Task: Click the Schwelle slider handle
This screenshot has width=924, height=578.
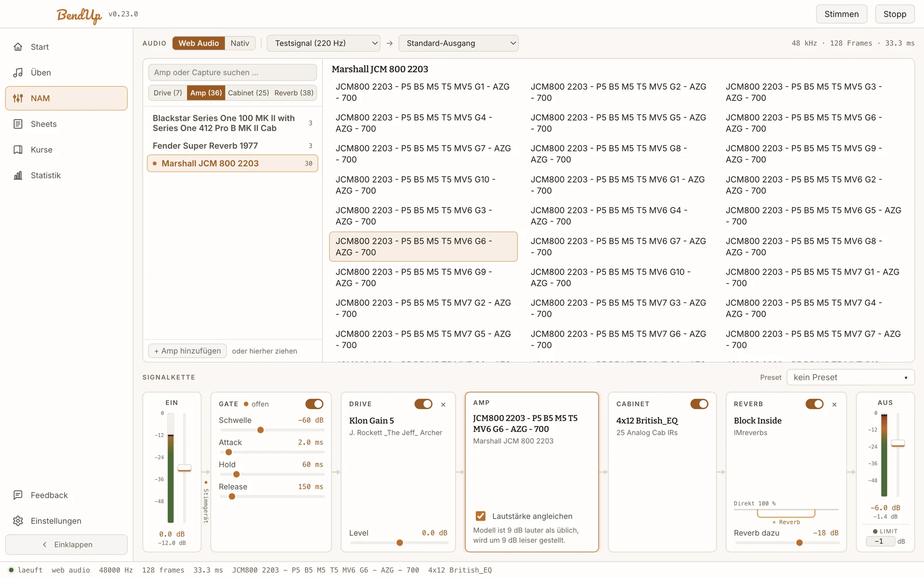Action: pos(261,430)
